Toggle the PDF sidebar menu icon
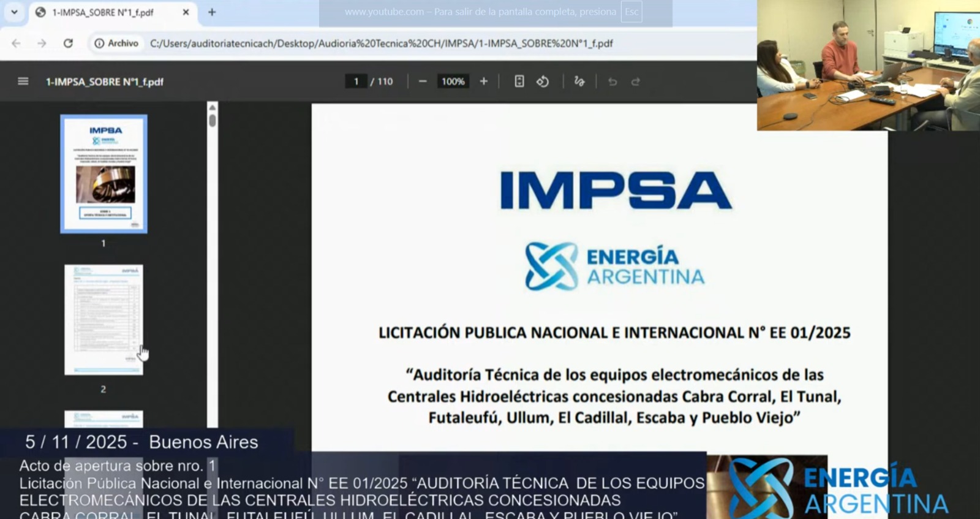Viewport: 980px width, 519px height. 23,81
